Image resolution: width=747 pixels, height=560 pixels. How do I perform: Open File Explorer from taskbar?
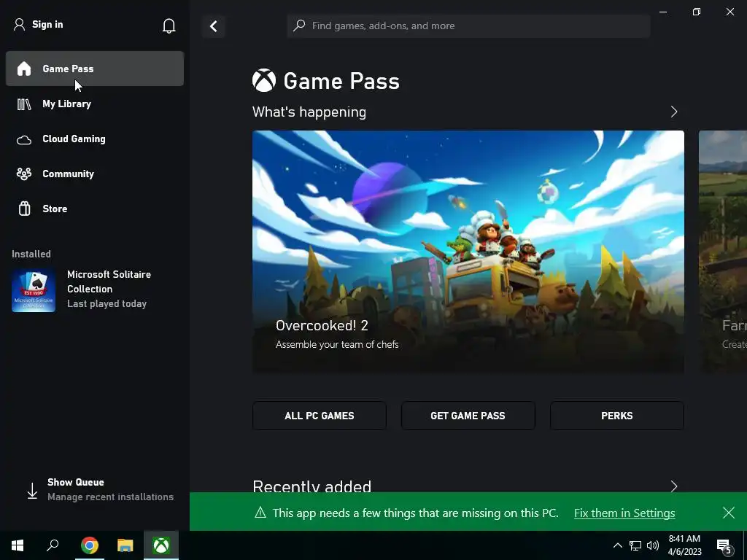125,545
